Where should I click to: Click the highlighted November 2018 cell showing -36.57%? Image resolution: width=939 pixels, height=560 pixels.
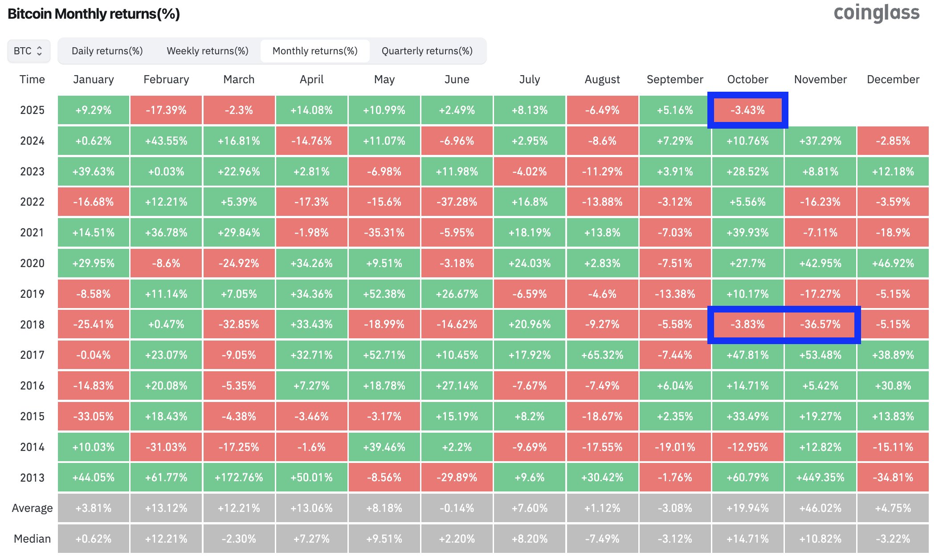coord(820,325)
